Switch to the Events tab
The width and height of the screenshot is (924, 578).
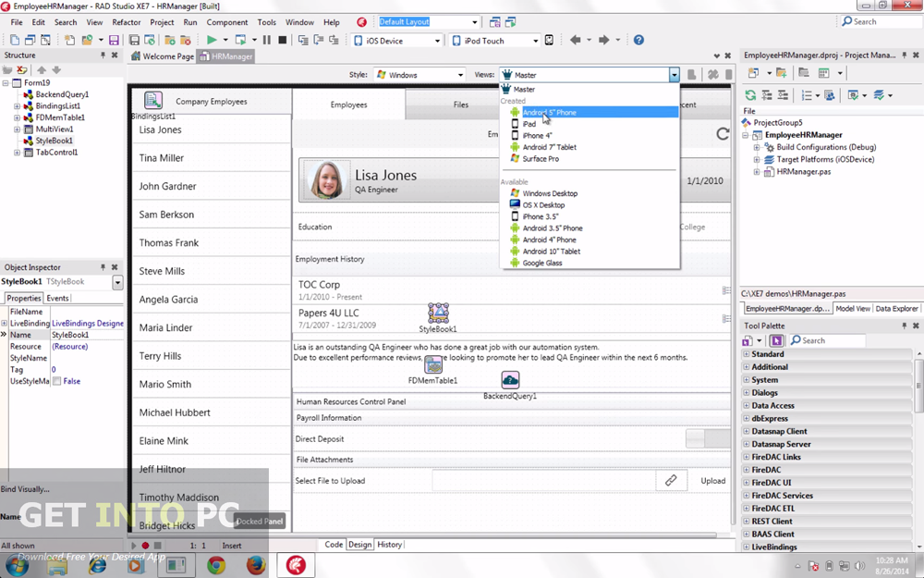click(x=57, y=298)
